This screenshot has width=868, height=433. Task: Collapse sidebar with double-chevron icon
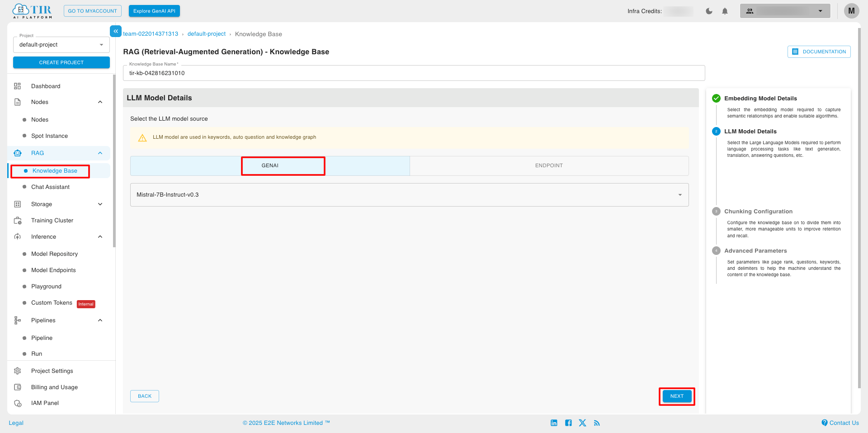116,31
